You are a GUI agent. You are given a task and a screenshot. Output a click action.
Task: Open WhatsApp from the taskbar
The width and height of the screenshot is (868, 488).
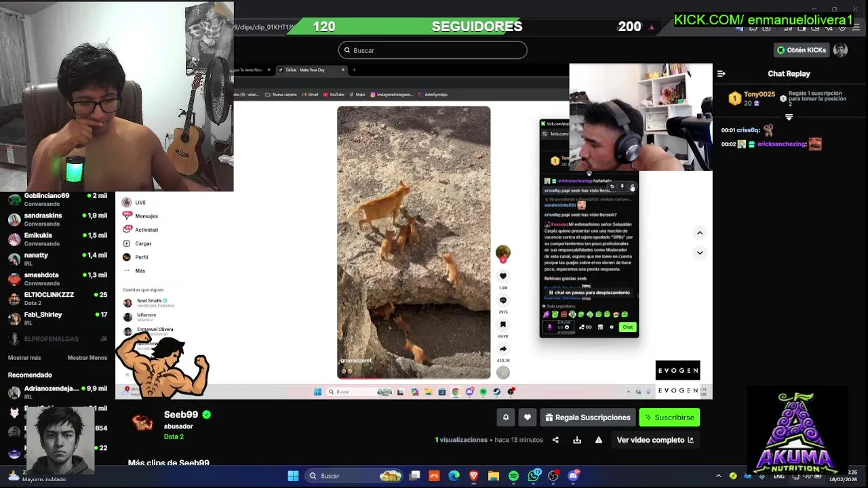[534, 476]
